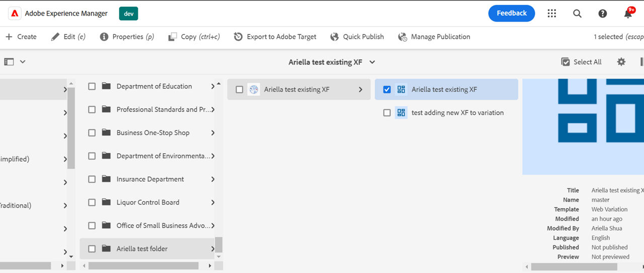Screen dimensions: 644x273
Task: Open the help question mark icon
Action: (602, 14)
